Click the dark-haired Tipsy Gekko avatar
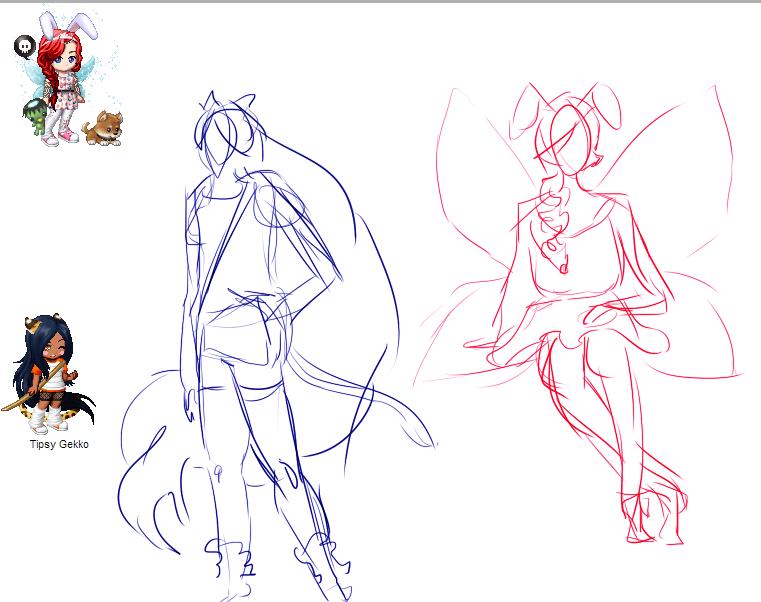Viewport: 761px width, 602px height. point(49,375)
